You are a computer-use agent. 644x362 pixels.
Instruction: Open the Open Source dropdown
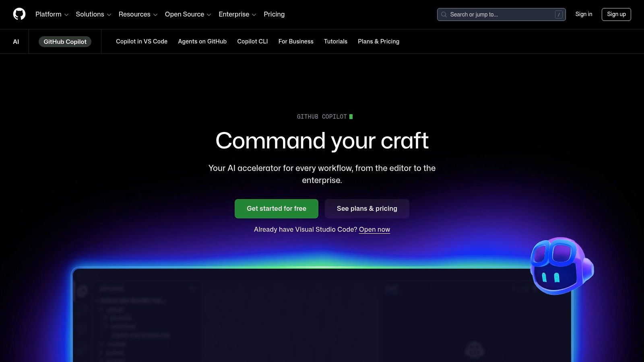click(x=188, y=14)
